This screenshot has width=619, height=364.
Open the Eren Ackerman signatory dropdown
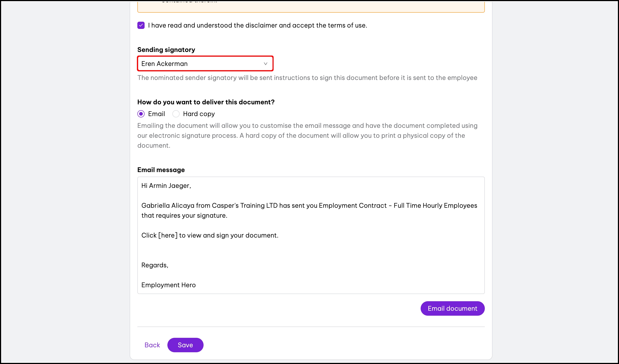click(x=205, y=64)
